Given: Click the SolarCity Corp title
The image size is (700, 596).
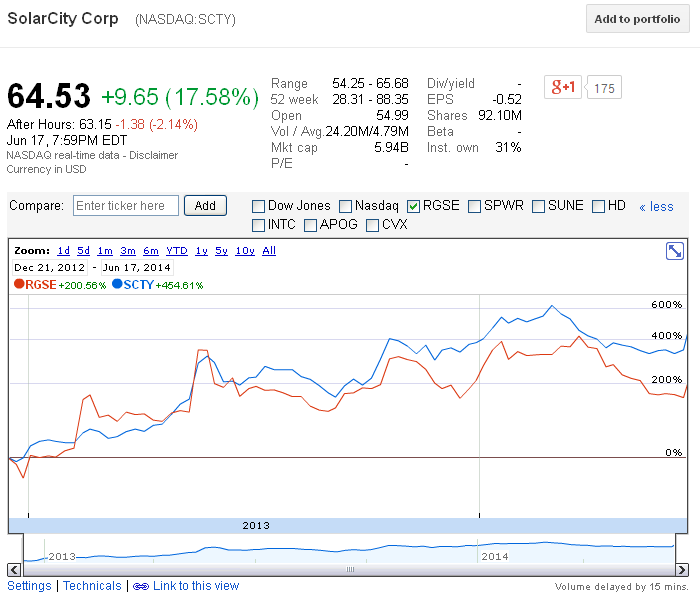Looking at the screenshot, I should (x=63, y=19).
